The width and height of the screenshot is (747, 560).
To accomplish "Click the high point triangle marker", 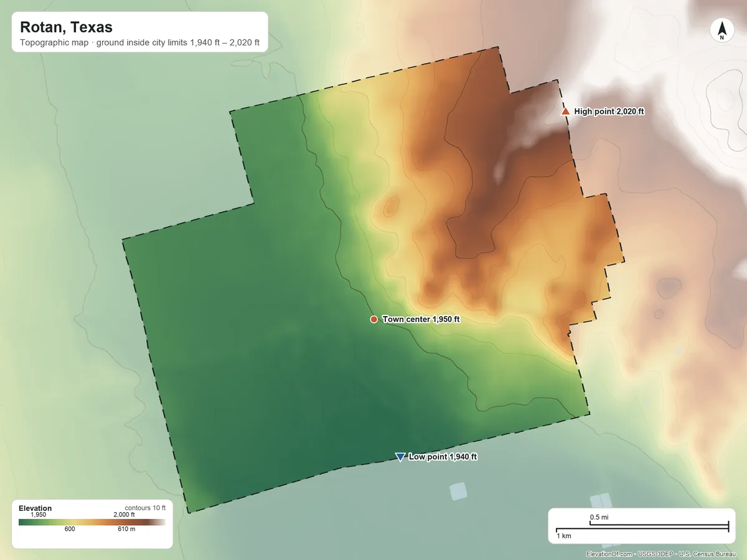I will click(x=565, y=111).
